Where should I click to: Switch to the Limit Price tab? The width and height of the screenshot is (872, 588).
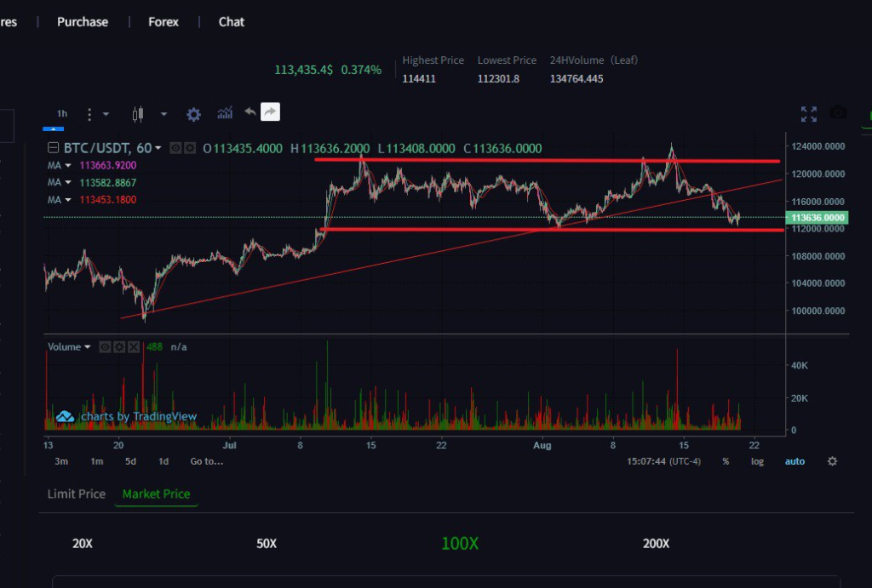(77, 494)
